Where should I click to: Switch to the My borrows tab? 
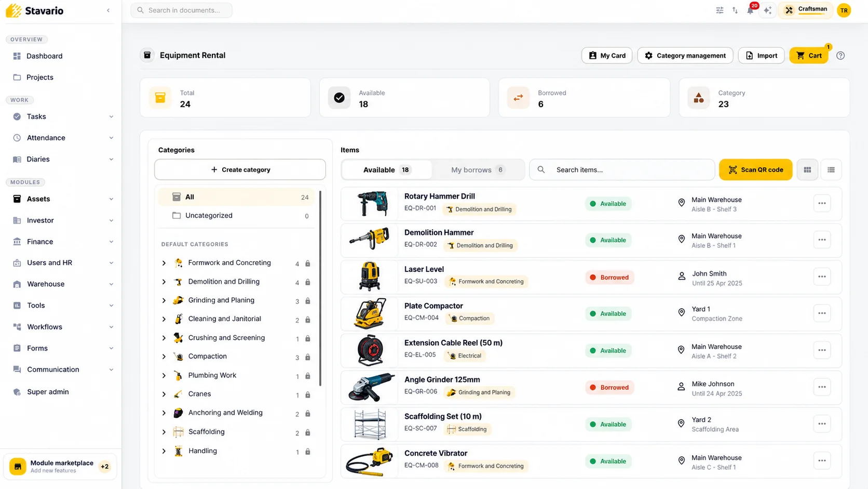[478, 170]
